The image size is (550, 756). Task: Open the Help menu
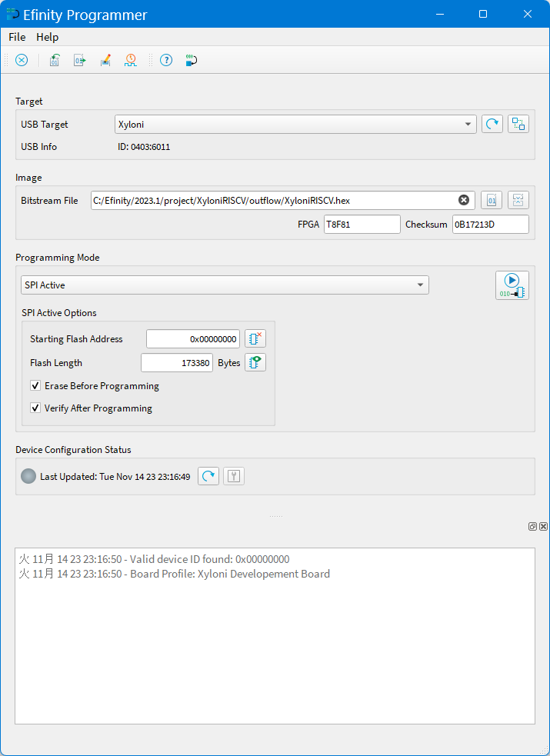tap(47, 37)
